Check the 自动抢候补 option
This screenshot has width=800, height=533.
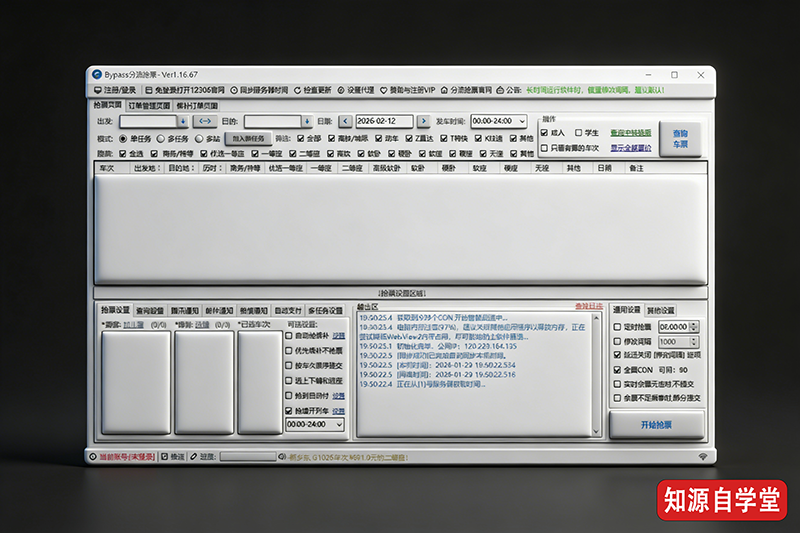coord(290,336)
